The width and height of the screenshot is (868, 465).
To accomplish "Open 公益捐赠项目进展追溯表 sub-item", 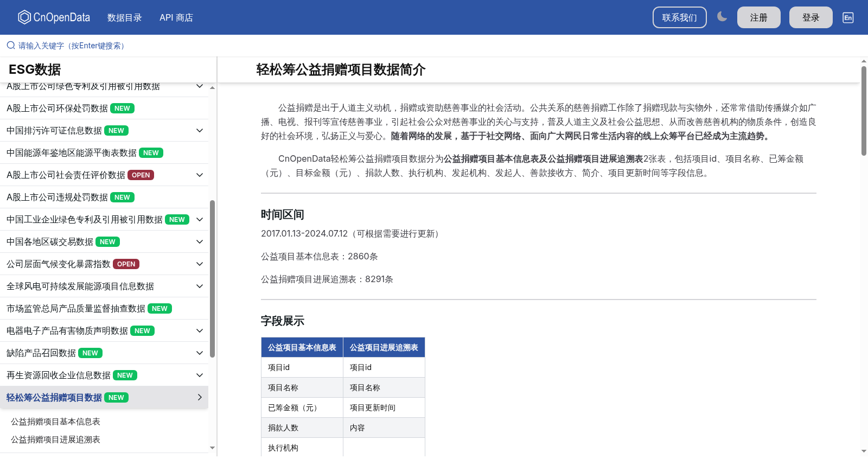I will tap(55, 439).
